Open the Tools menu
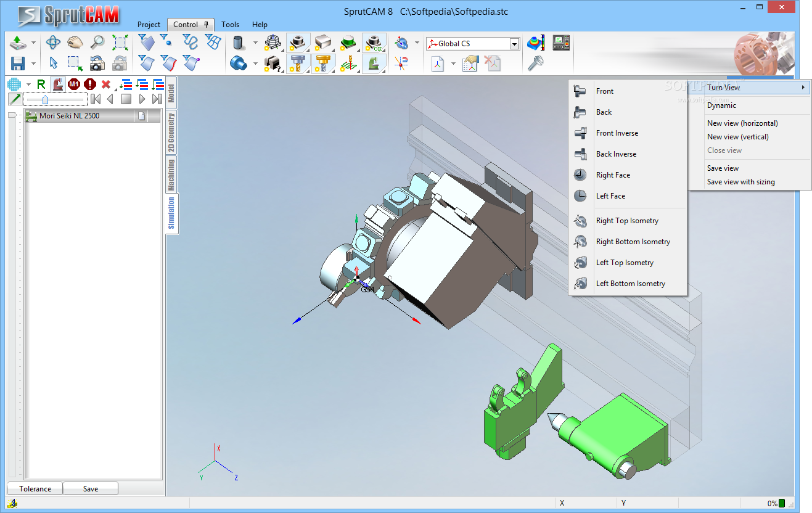Screen dimensions: 812x513 click(x=230, y=25)
